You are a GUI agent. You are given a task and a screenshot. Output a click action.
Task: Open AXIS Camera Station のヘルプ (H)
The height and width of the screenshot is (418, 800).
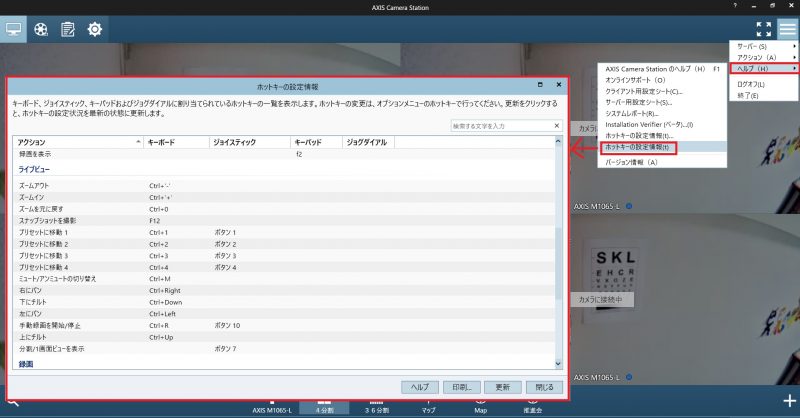tap(662, 69)
